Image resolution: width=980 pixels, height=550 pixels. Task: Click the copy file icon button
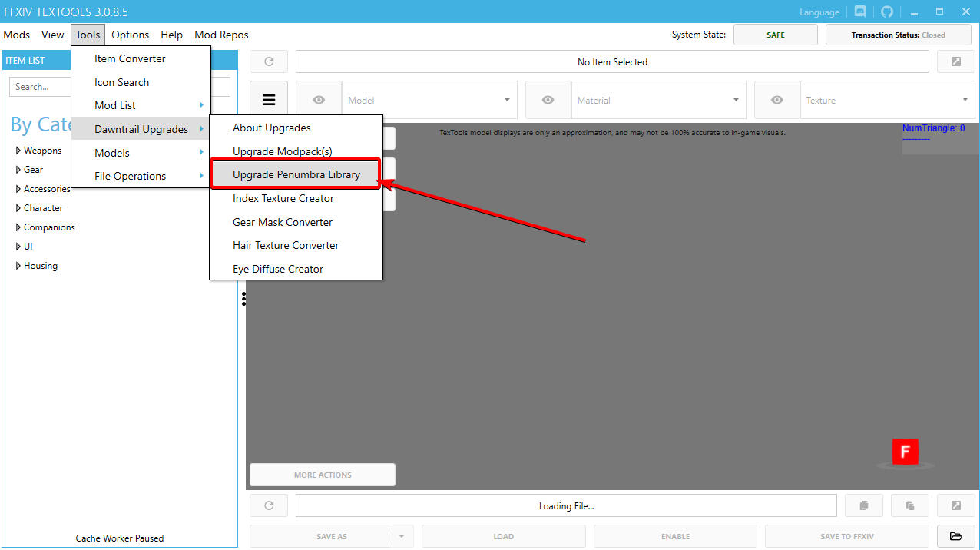[864, 505]
